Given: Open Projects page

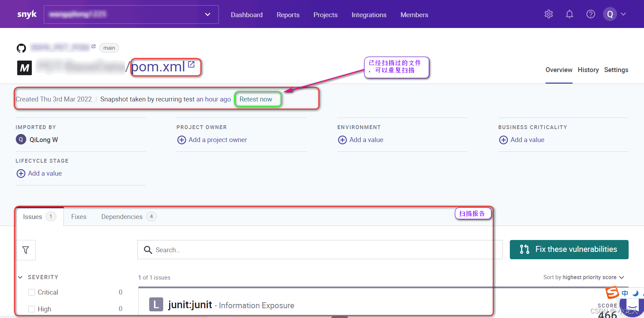Looking at the screenshot, I should pos(325,15).
